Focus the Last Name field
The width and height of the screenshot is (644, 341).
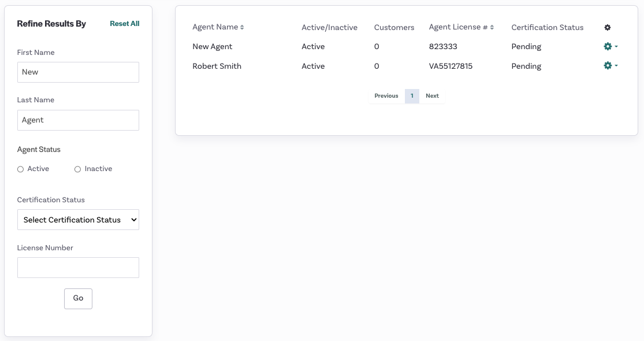pyautogui.click(x=78, y=120)
